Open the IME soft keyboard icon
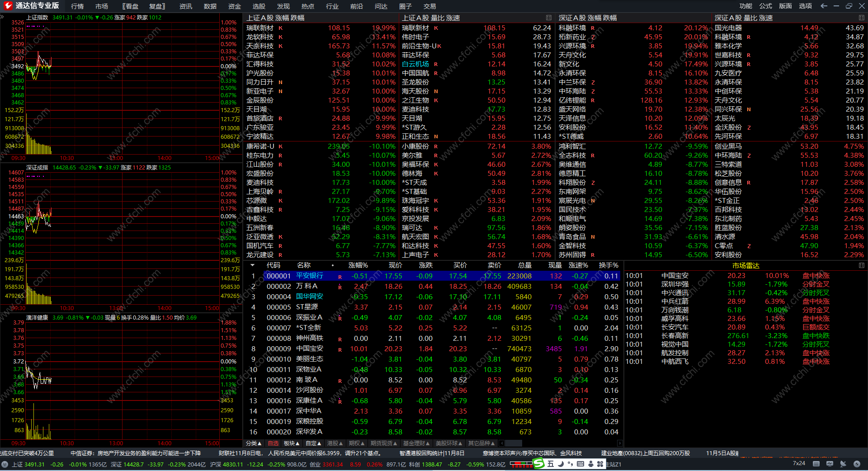The height and width of the screenshot is (471, 868). point(580,464)
